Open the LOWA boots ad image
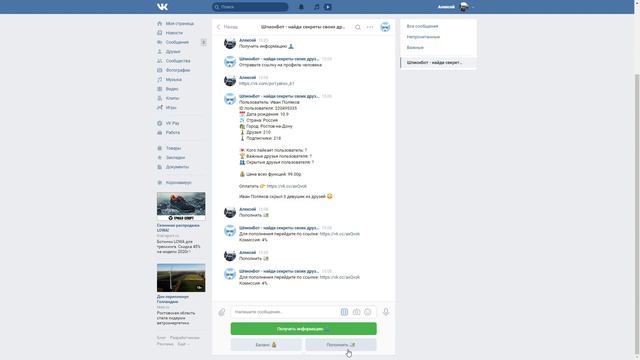The height and width of the screenshot is (360, 640). 181,207
